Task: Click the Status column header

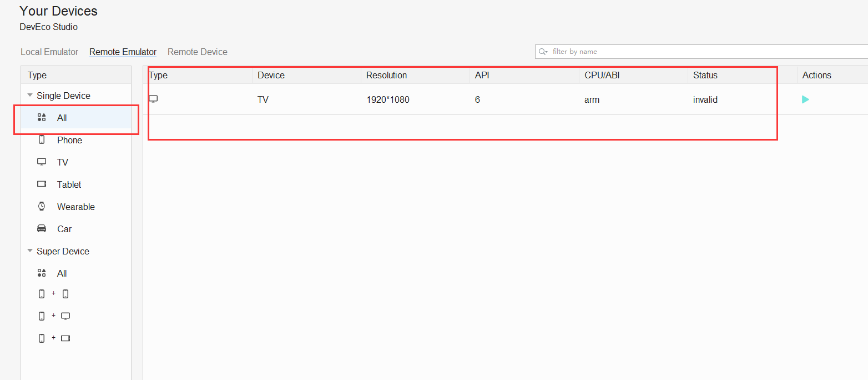Action: click(705, 75)
